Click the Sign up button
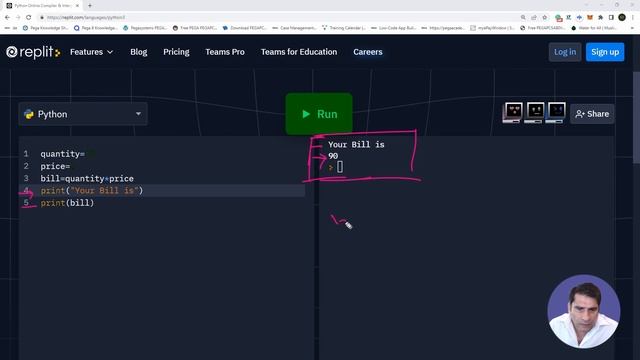This screenshot has height=360, width=640. point(605,52)
